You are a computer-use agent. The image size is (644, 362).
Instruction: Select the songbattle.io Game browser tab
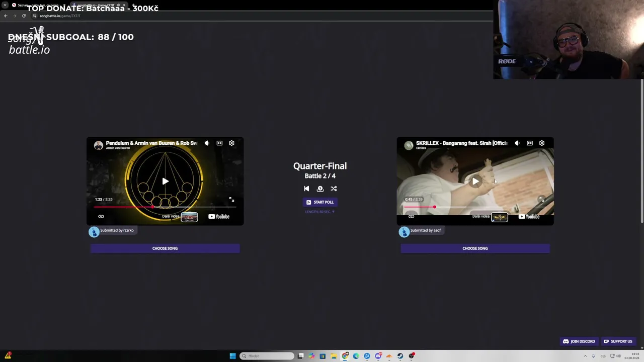tap(99, 5)
